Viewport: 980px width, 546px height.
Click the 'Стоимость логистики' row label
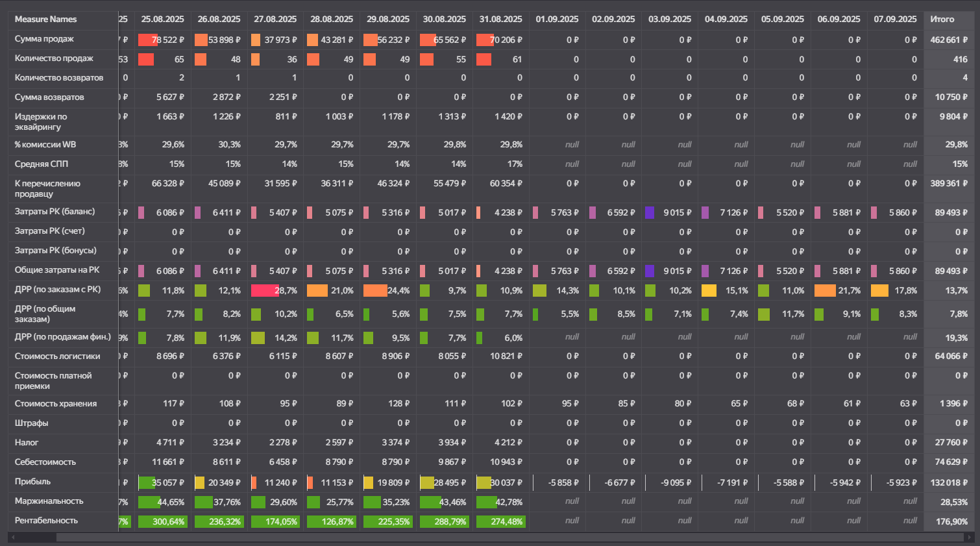pyautogui.click(x=57, y=356)
